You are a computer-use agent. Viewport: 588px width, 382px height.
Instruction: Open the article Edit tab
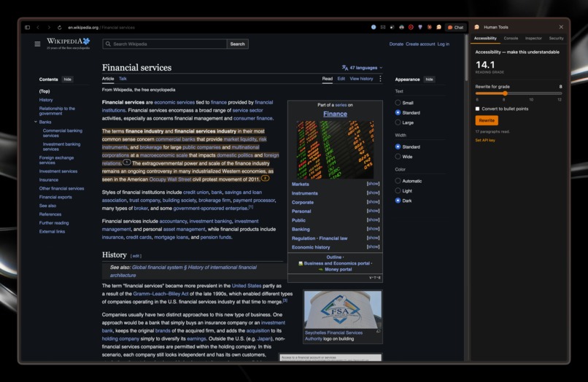point(341,79)
